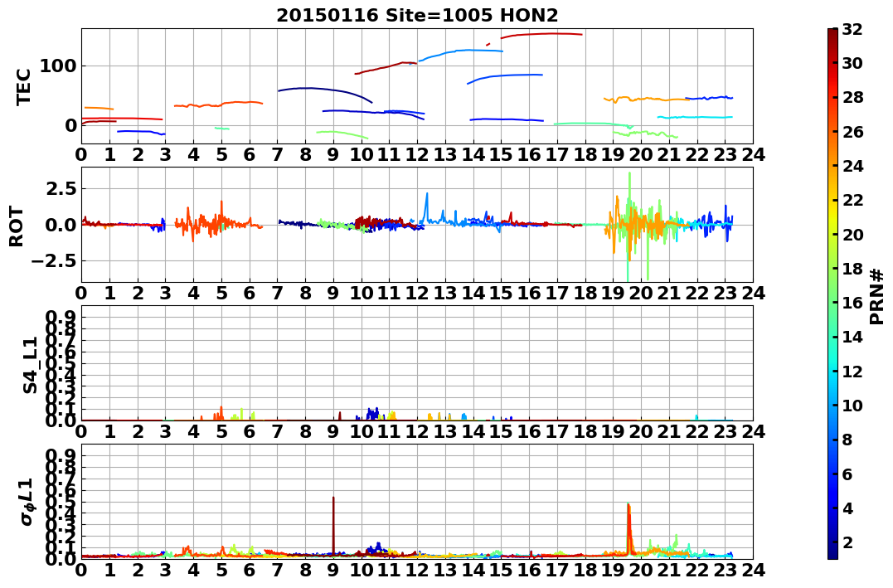Click hour '22' tick under S4_L1 panel

pyautogui.click(x=697, y=431)
